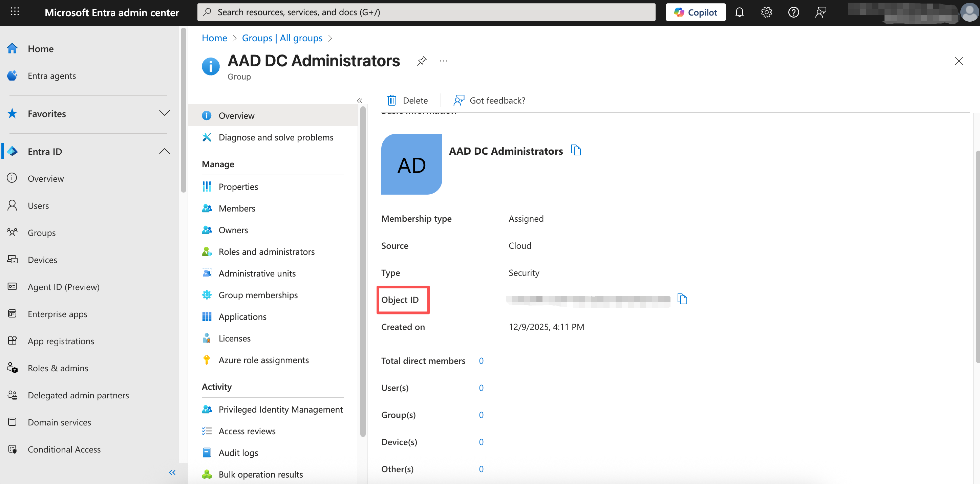The image size is (980, 484).
Task: Select Audit logs under Activity
Action: 238,453
